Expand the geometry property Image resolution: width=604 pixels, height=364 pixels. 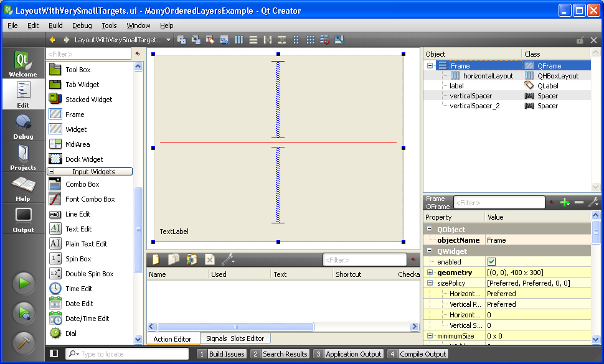pyautogui.click(x=430, y=273)
